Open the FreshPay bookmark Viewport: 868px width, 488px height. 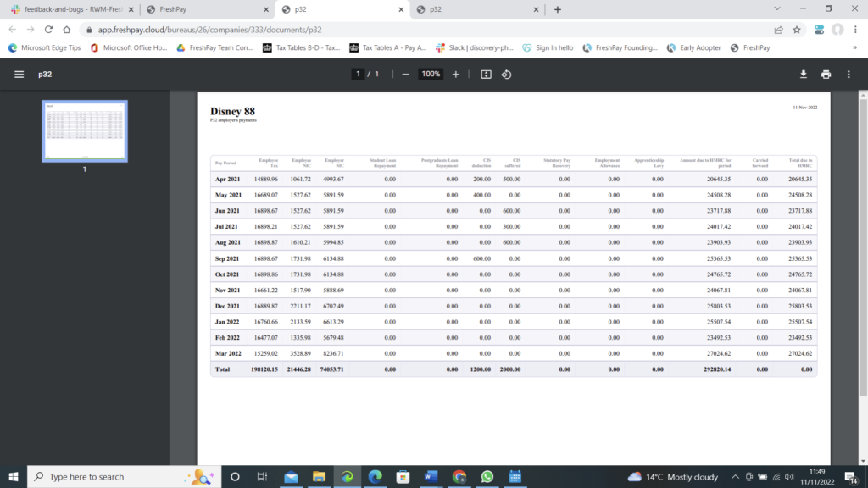[x=750, y=47]
